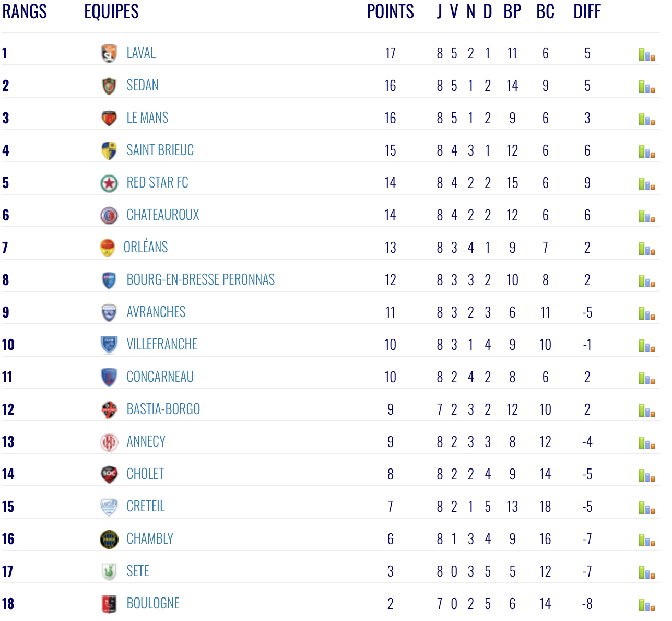Select the POINTS column header

pyautogui.click(x=390, y=11)
